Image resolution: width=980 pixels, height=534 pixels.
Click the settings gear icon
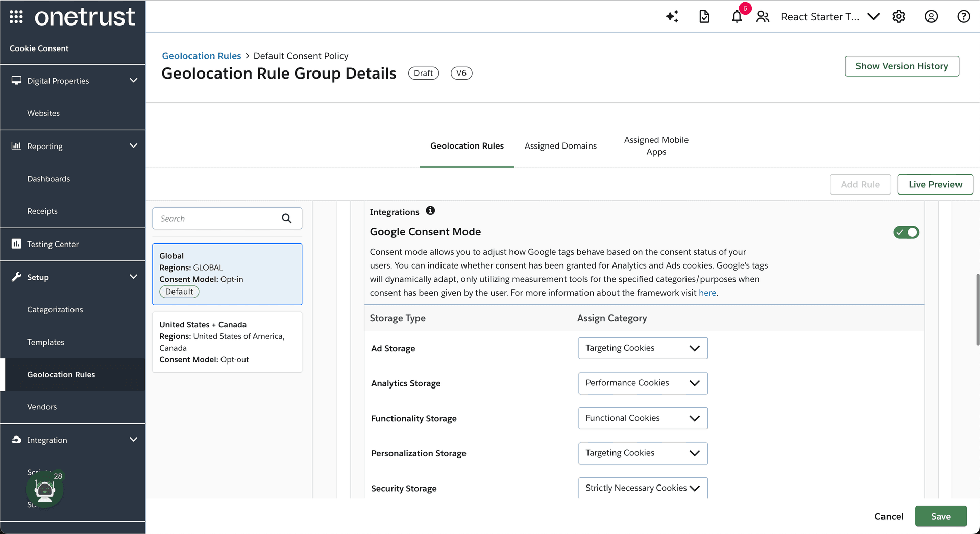pos(899,17)
